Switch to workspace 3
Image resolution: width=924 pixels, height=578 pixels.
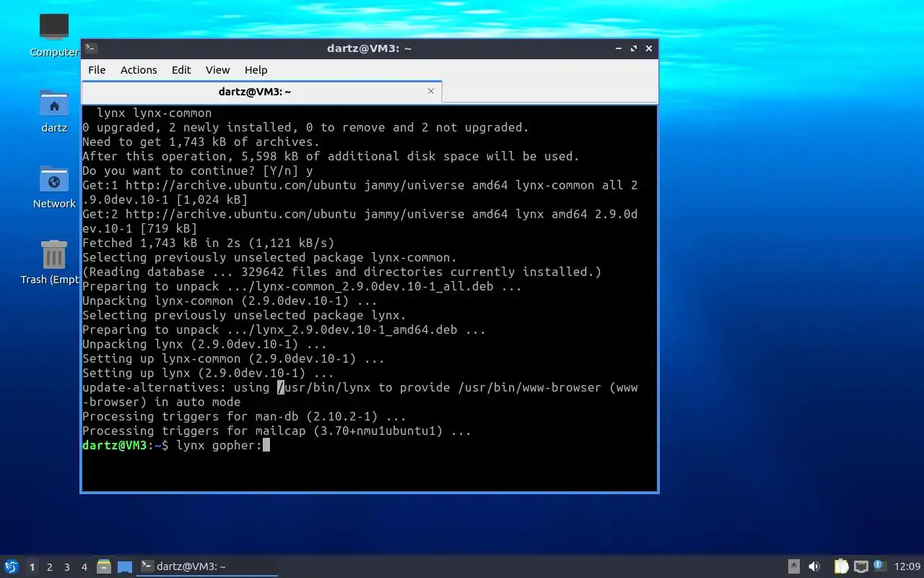(66, 567)
